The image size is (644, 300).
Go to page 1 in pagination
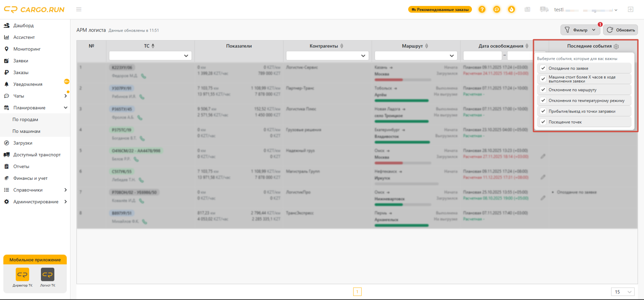(x=357, y=292)
